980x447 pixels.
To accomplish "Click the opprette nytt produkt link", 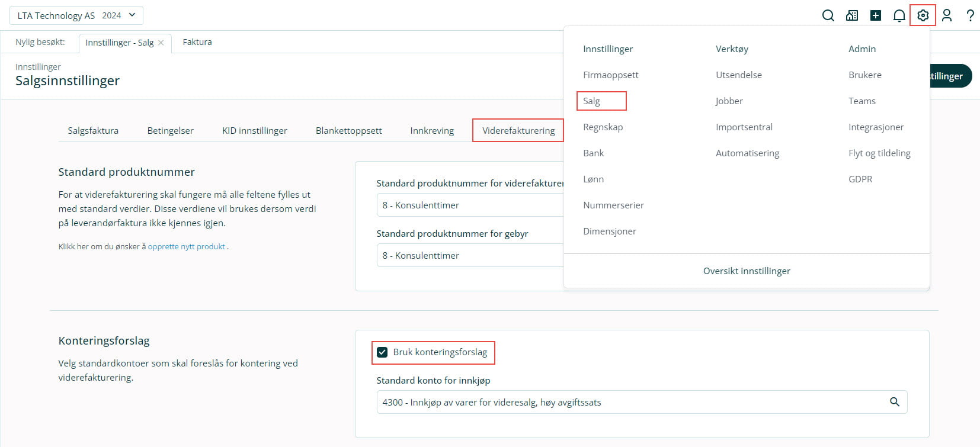I will click(x=186, y=246).
